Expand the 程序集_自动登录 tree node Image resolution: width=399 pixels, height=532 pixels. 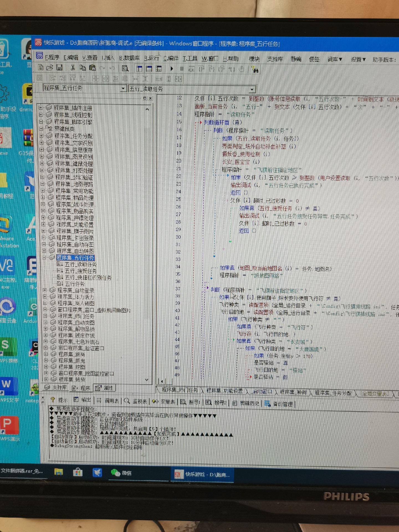[x=45, y=290]
